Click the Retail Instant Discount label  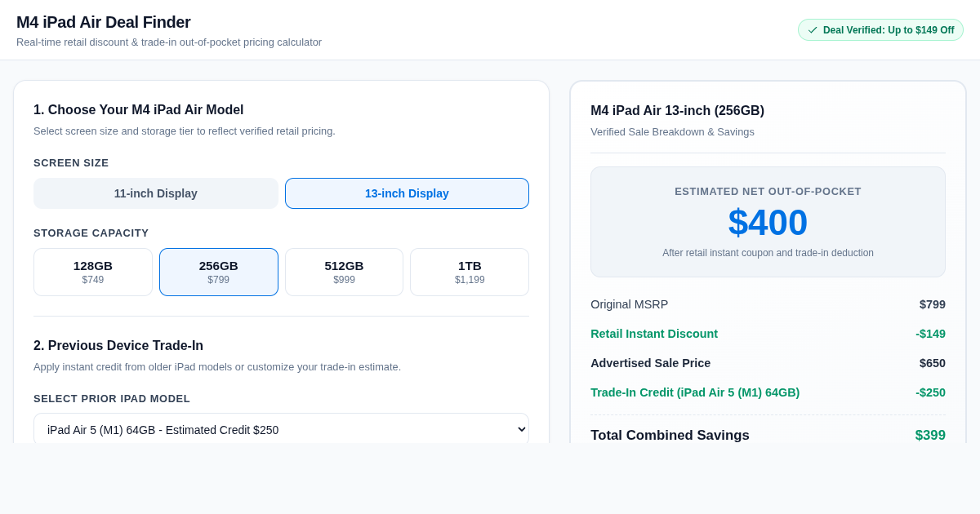(x=654, y=334)
